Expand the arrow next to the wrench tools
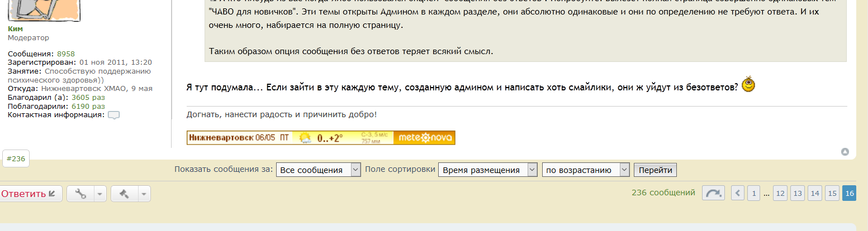The image size is (868, 231). [99, 194]
